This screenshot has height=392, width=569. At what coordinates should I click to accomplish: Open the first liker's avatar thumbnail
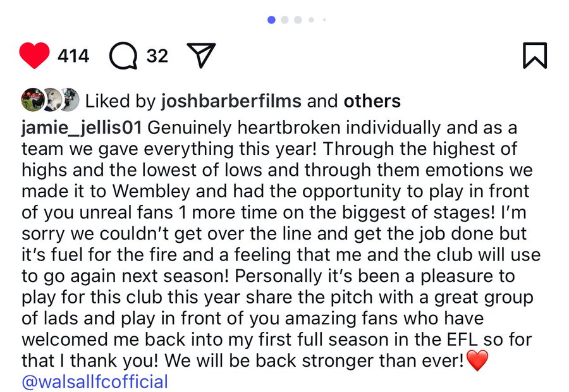(33, 99)
